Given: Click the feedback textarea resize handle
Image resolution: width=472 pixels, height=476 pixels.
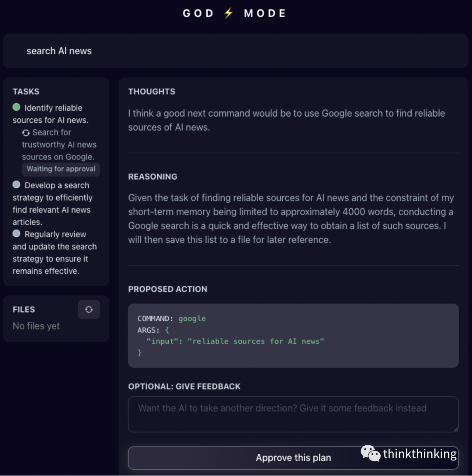Looking at the screenshot, I should (455, 429).
